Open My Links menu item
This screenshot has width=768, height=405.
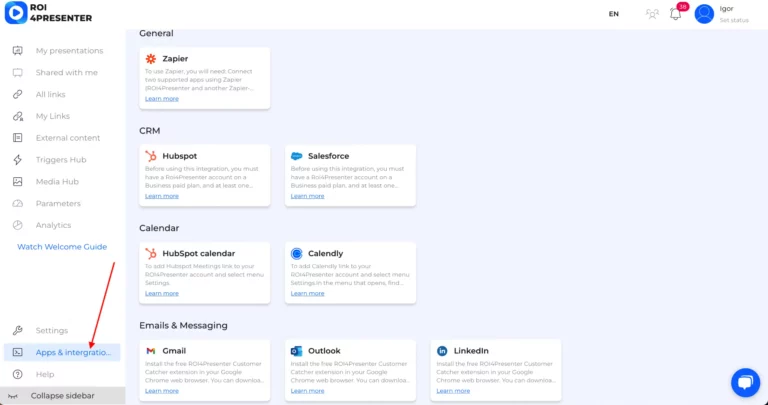[53, 116]
